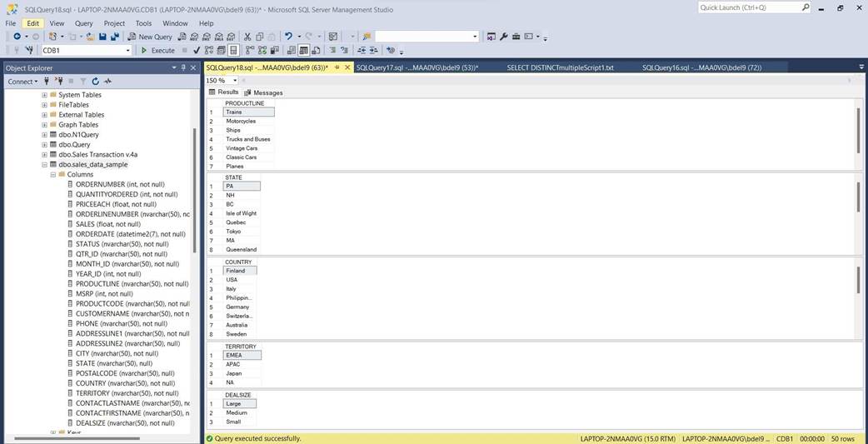Click the Connect Object Explorer plug icon
The height and width of the screenshot is (444, 868).
click(47, 82)
